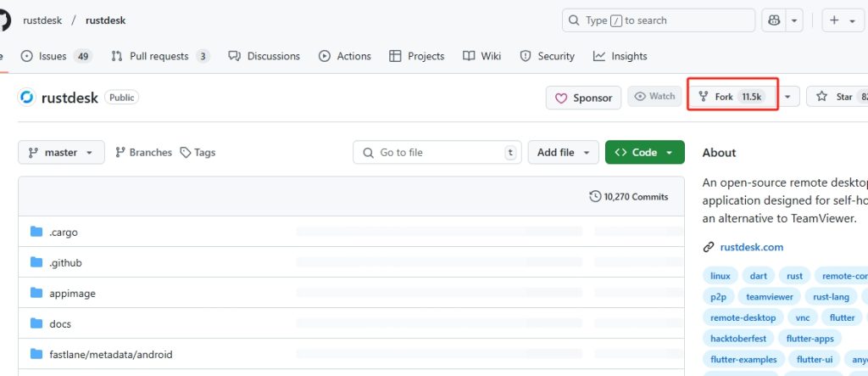The image size is (868, 376).
Task: Click the appimage folder icon
Action: [36, 293]
